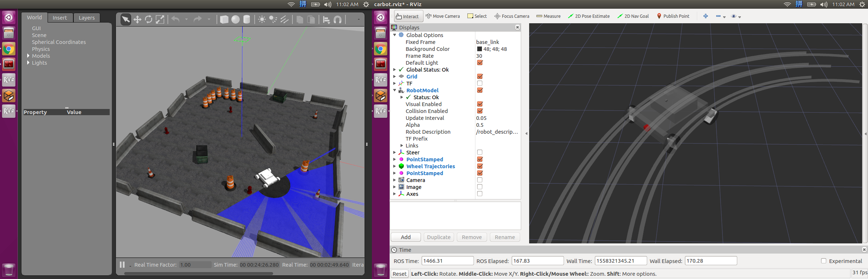The width and height of the screenshot is (868, 279).
Task: Enable the snap magnet tool
Action: point(338,20)
